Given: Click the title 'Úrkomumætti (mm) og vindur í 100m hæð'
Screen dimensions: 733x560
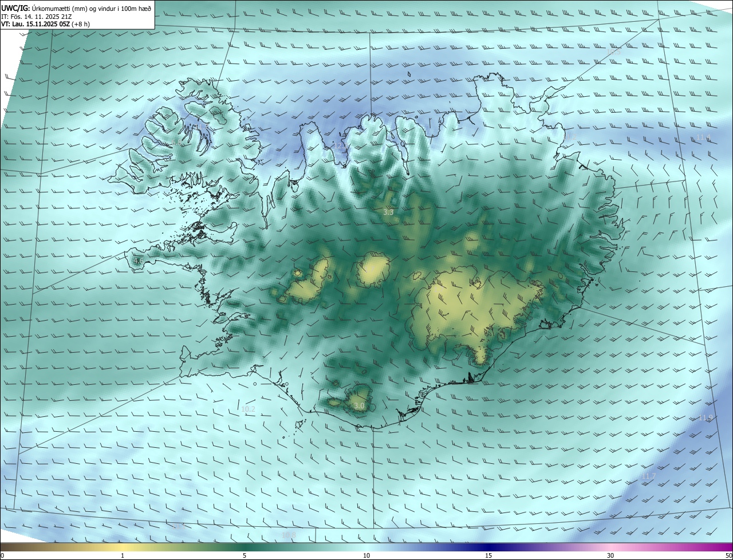Looking at the screenshot, I should 92,8.
